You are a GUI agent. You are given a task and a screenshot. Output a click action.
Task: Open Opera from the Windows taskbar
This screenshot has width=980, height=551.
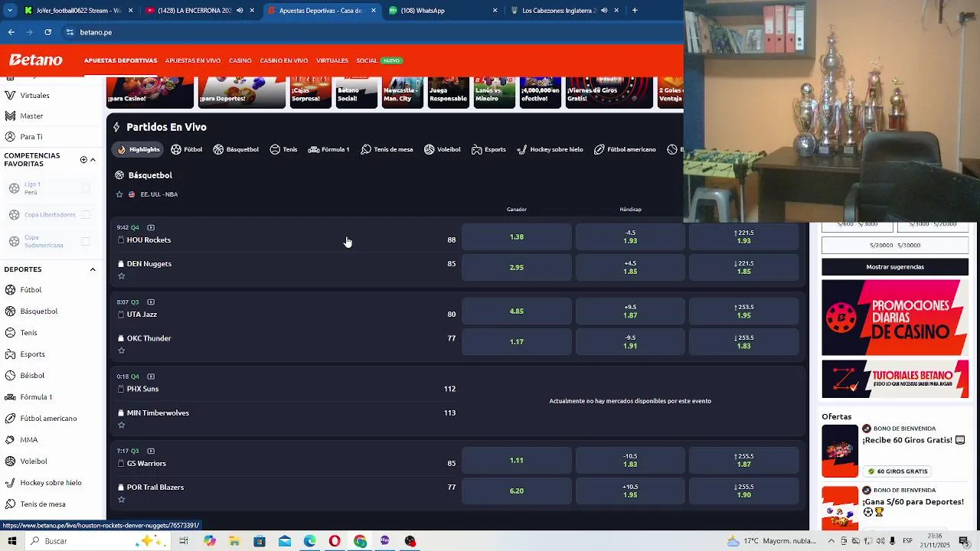pyautogui.click(x=335, y=541)
